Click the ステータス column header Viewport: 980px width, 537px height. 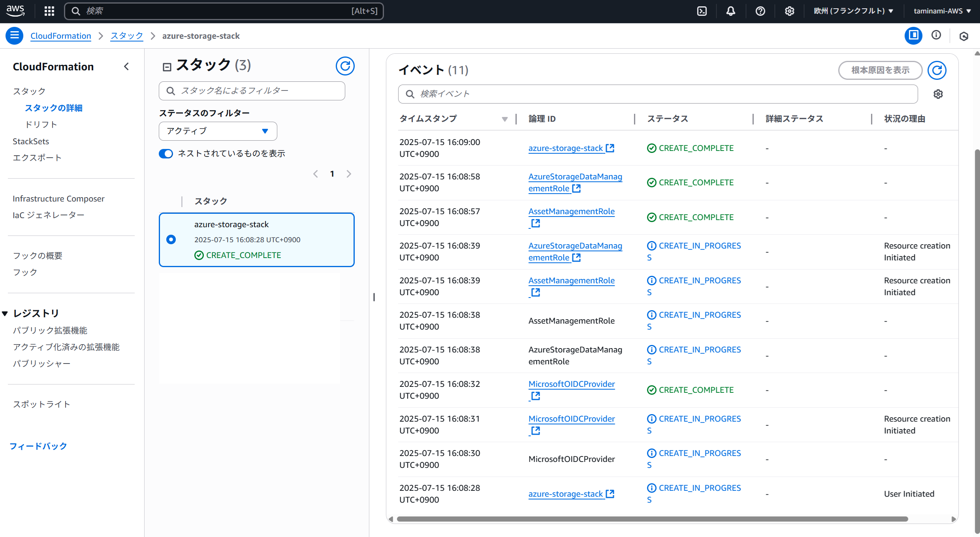click(x=668, y=119)
